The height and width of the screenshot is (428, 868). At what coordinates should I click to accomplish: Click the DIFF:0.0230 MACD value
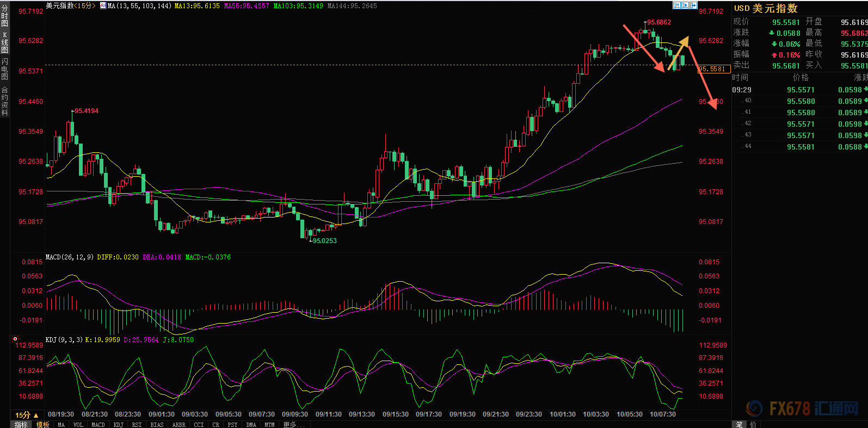pyautogui.click(x=118, y=257)
